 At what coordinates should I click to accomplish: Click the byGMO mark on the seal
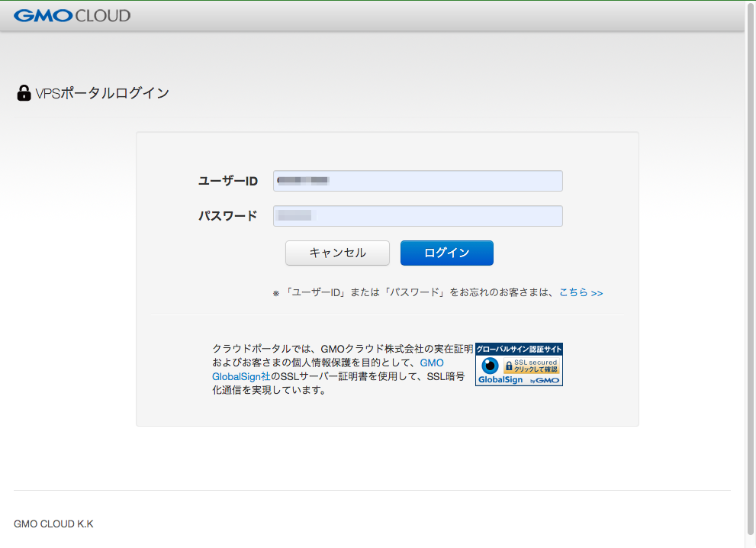click(x=545, y=380)
